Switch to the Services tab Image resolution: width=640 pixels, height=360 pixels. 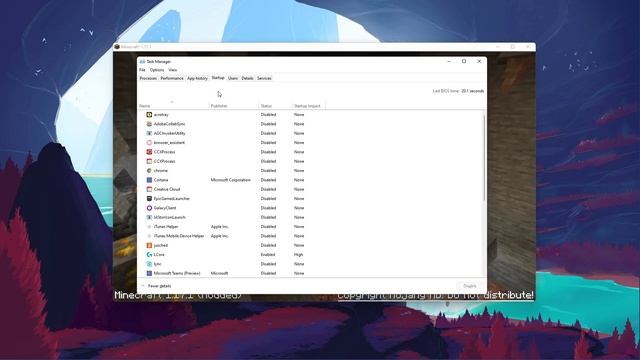264,78
